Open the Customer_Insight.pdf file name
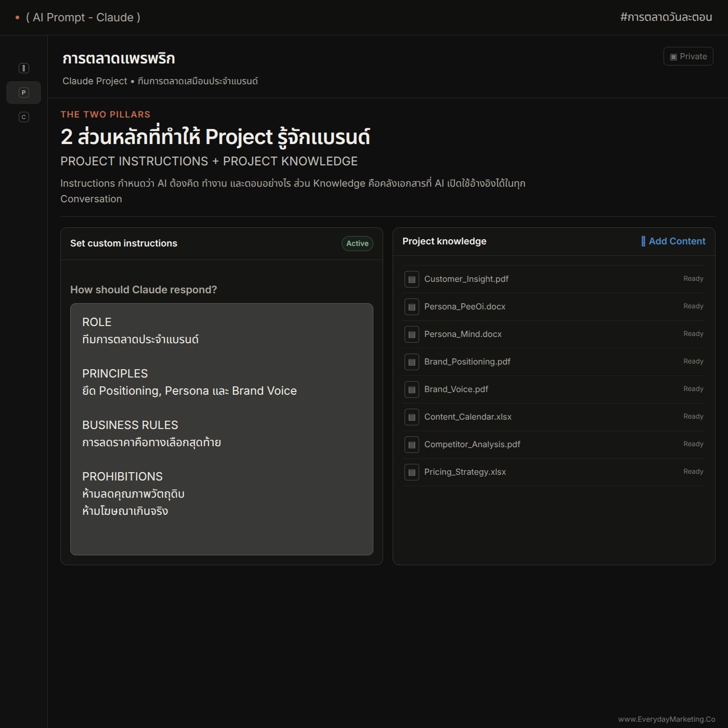Screen dimensions: 728x728 (x=466, y=279)
